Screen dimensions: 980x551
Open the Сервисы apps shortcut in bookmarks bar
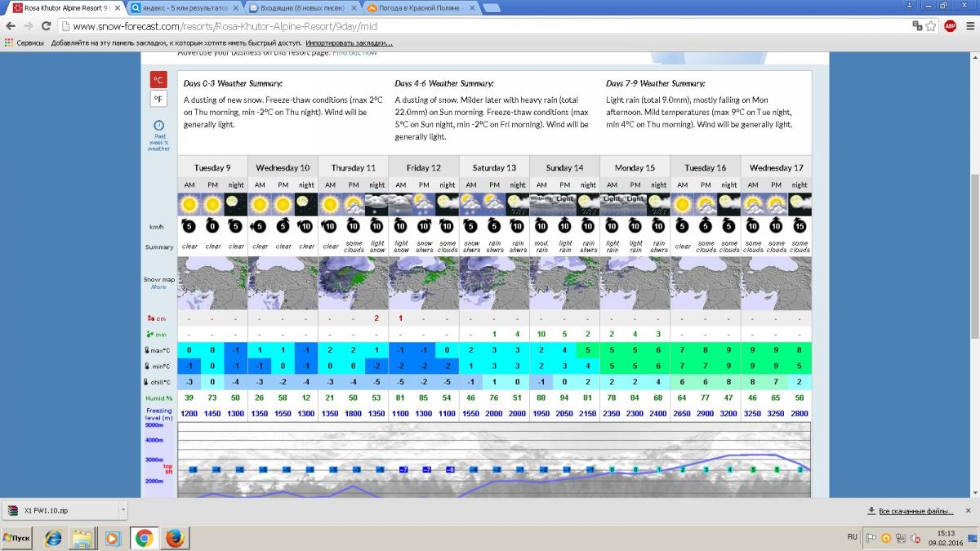24,42
